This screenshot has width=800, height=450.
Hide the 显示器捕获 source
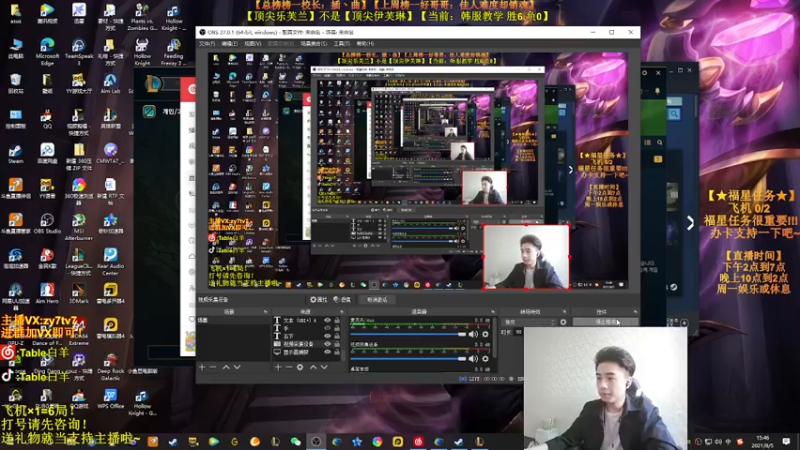coord(328,352)
